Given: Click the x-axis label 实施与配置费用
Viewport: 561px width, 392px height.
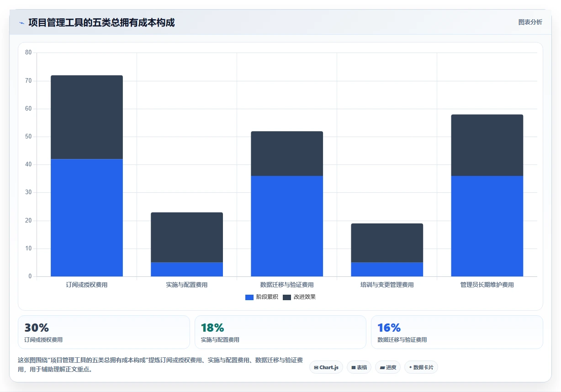Looking at the screenshot, I should tap(187, 285).
